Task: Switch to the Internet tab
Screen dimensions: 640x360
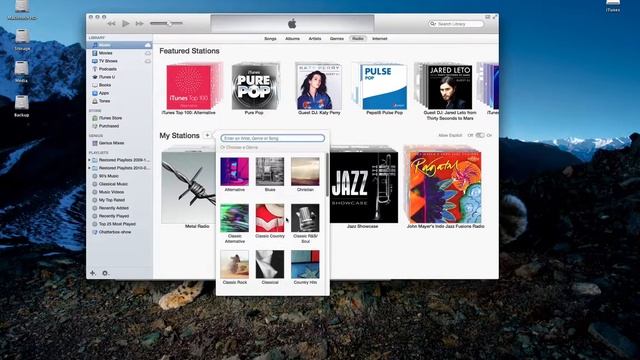Action: (380, 39)
